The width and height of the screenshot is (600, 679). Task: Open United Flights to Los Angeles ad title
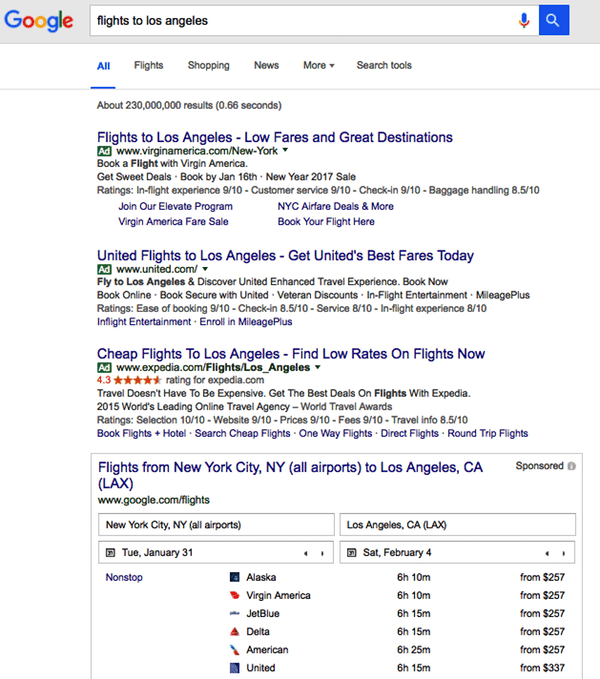click(285, 255)
